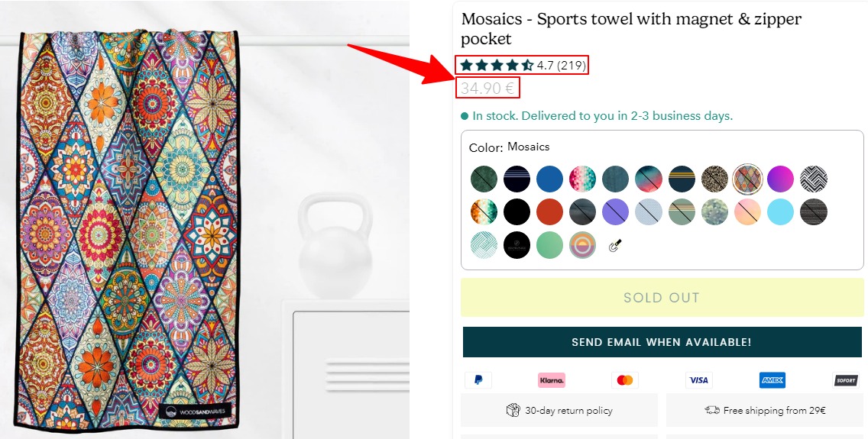Image resolution: width=868 pixels, height=439 pixels.
Task: Click the PayPal payment icon
Action: tap(478, 380)
